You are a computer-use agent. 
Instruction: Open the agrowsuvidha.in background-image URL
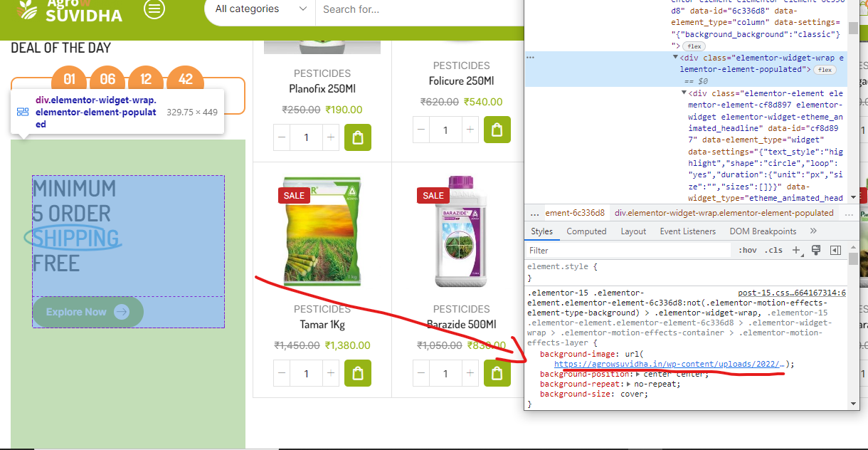[670, 364]
